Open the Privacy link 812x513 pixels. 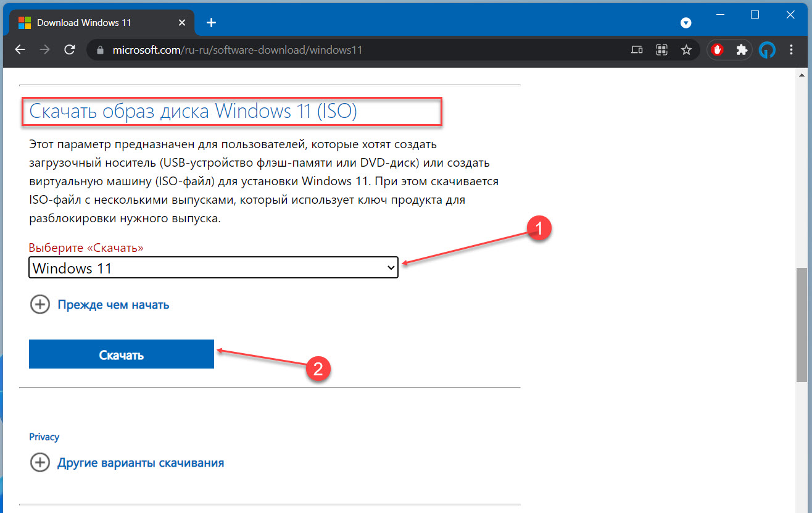44,437
